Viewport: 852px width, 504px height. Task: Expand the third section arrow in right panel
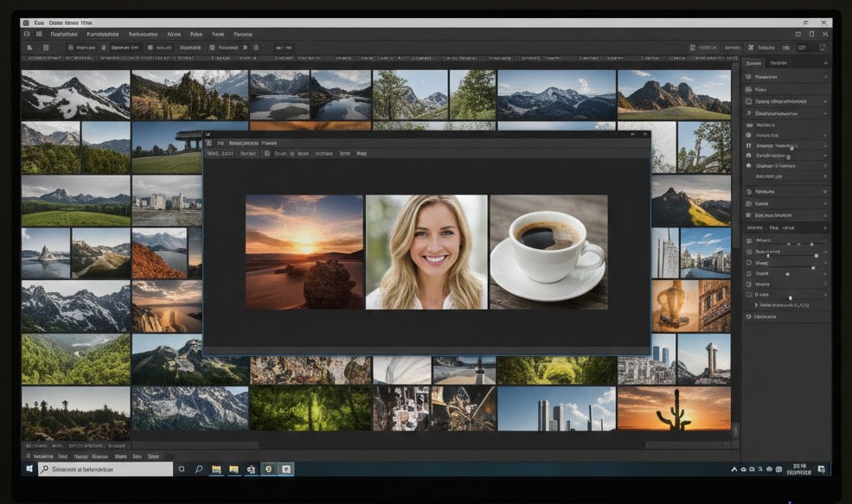point(824,101)
